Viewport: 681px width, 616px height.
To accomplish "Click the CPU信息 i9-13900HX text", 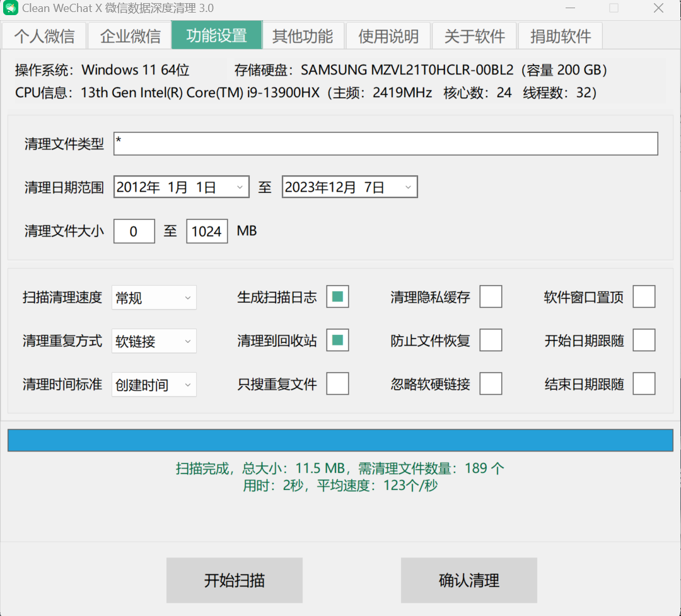I will (306, 93).
